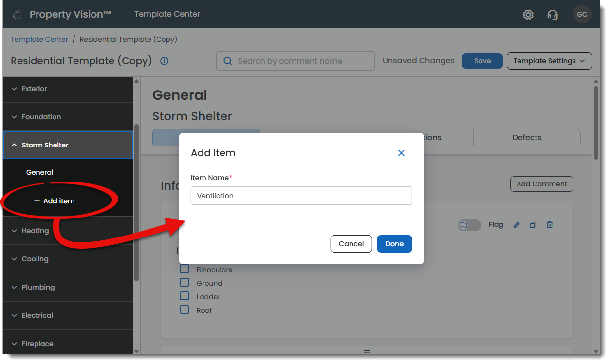Click the info icon beside template title

click(165, 61)
